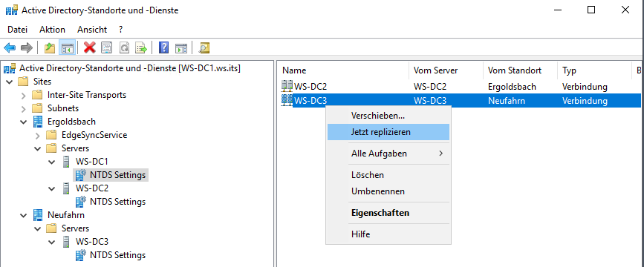Select the Neufahrn site icon in the tree
The image size is (644, 267).
(38, 214)
